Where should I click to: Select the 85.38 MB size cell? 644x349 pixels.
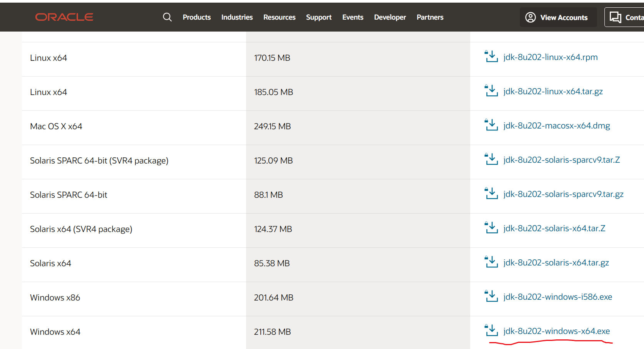[x=358, y=265]
